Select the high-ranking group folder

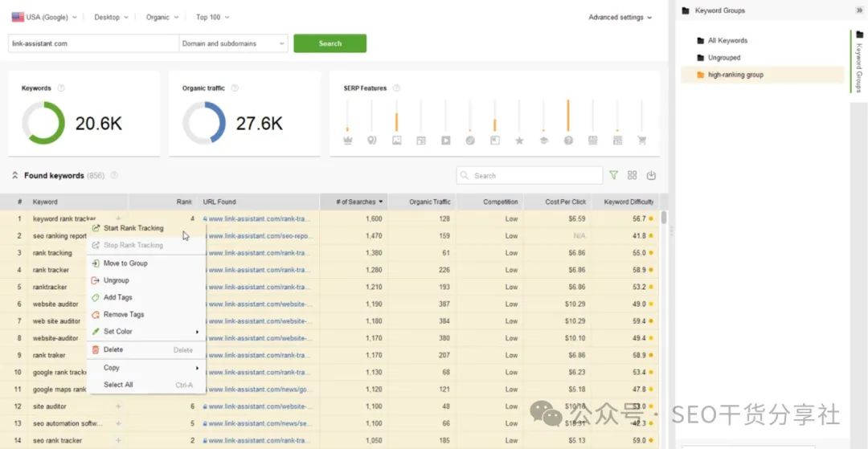tap(762, 75)
